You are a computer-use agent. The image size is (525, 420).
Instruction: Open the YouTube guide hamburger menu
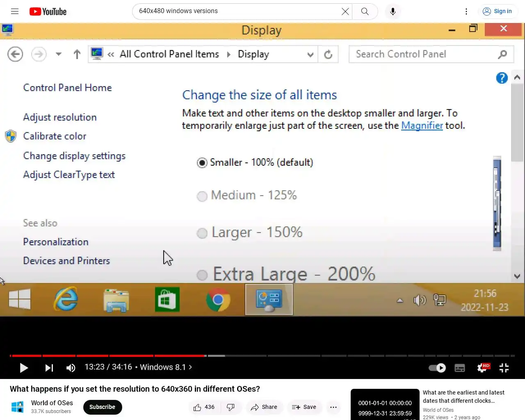15,11
